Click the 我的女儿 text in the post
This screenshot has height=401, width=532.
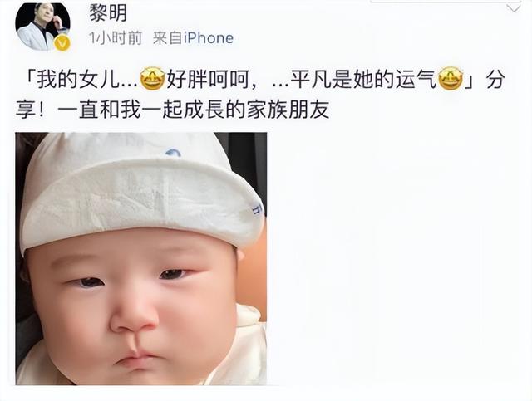click(78, 80)
